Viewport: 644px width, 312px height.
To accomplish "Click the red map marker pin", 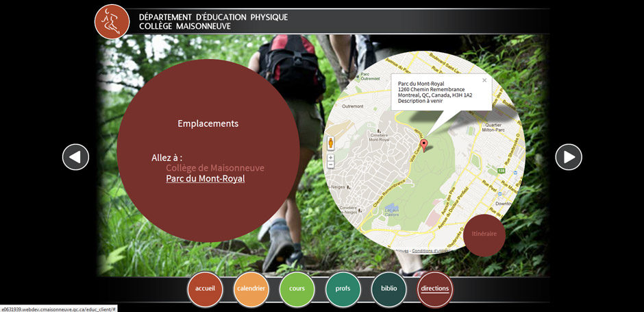I will (424, 145).
